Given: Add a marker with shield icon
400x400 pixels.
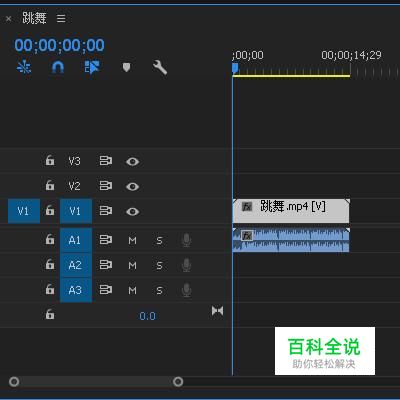Looking at the screenshot, I should (x=126, y=67).
